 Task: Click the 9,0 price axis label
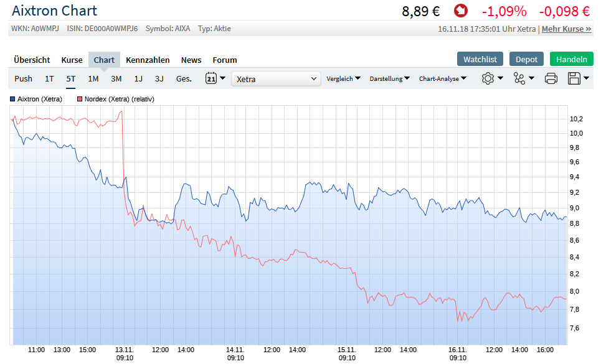coord(575,208)
